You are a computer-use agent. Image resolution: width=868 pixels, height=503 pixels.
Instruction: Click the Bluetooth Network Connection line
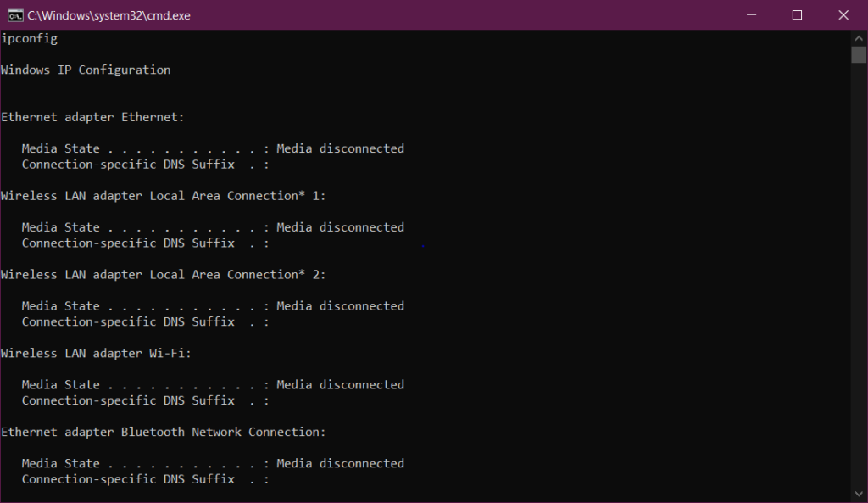[161, 431]
